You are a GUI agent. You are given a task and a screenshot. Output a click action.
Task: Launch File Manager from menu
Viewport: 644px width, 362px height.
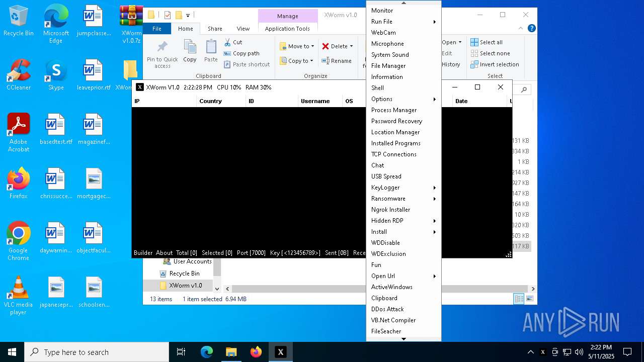tap(404, 66)
